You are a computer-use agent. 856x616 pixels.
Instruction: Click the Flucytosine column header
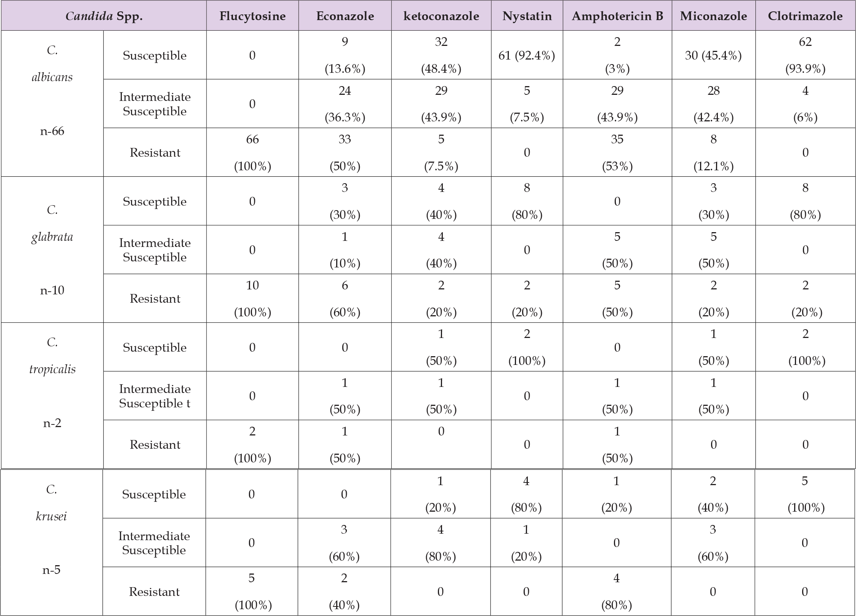click(252, 16)
